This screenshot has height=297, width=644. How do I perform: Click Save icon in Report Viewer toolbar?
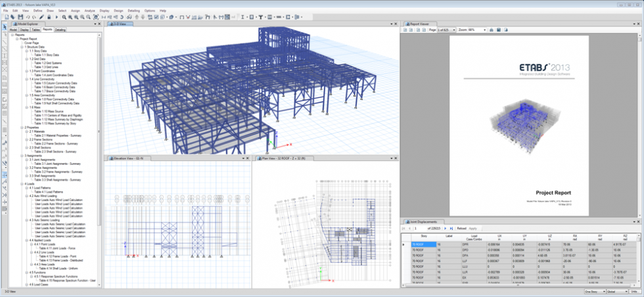[499, 30]
